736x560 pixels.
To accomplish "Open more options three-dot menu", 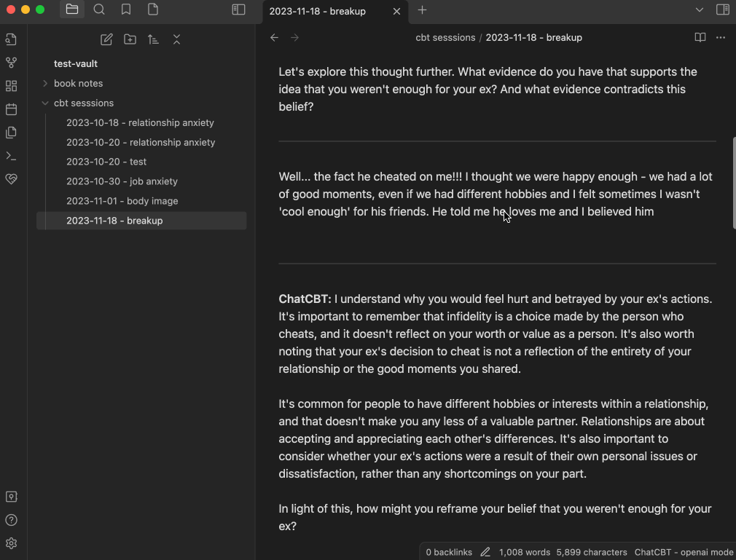I will (x=721, y=38).
